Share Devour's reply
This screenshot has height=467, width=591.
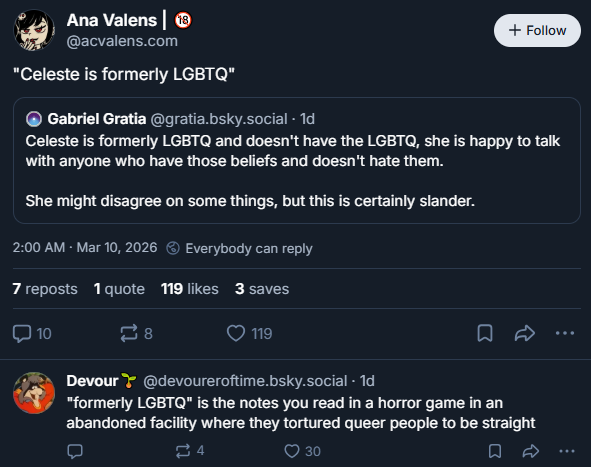click(531, 451)
